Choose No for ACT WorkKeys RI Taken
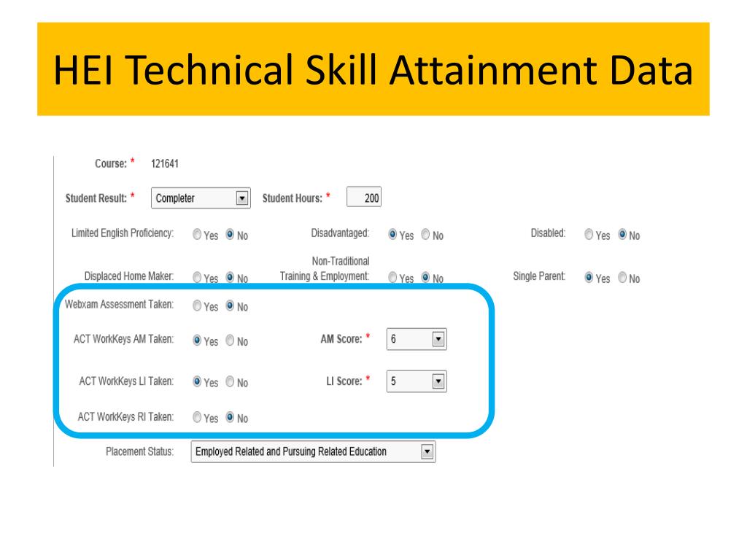The width and height of the screenshot is (747, 560). tap(230, 417)
